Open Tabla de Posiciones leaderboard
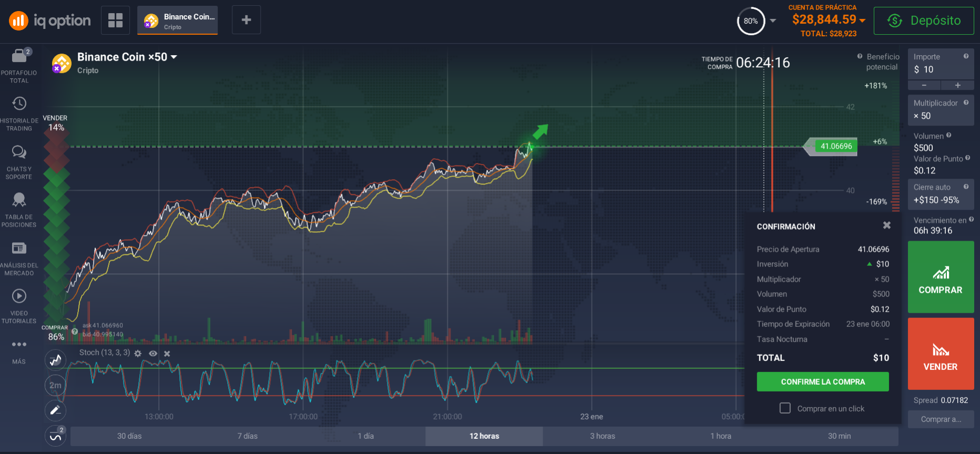The height and width of the screenshot is (454, 980). 19,200
